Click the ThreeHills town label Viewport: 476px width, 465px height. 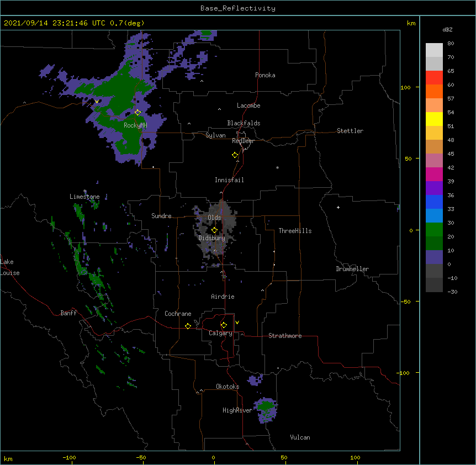[x=295, y=231]
